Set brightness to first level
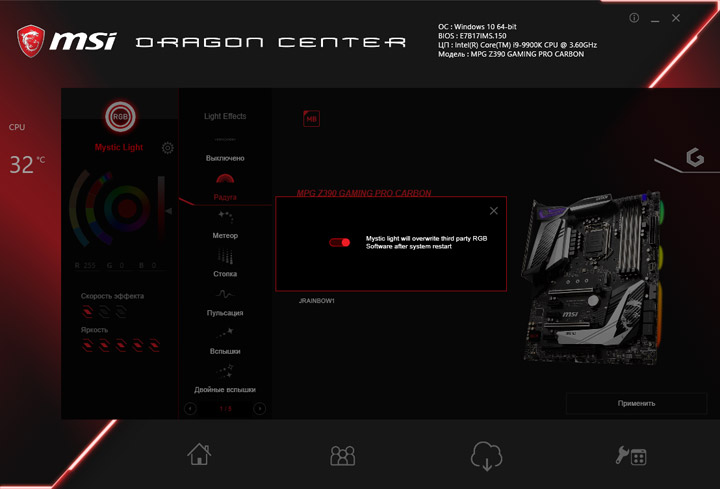 [x=87, y=345]
